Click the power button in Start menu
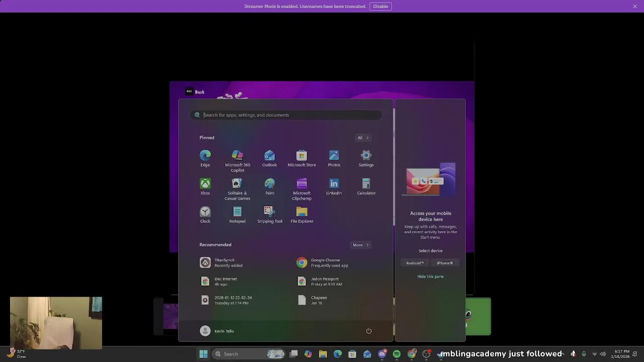Screen dimensions: 644x362 (369, 331)
